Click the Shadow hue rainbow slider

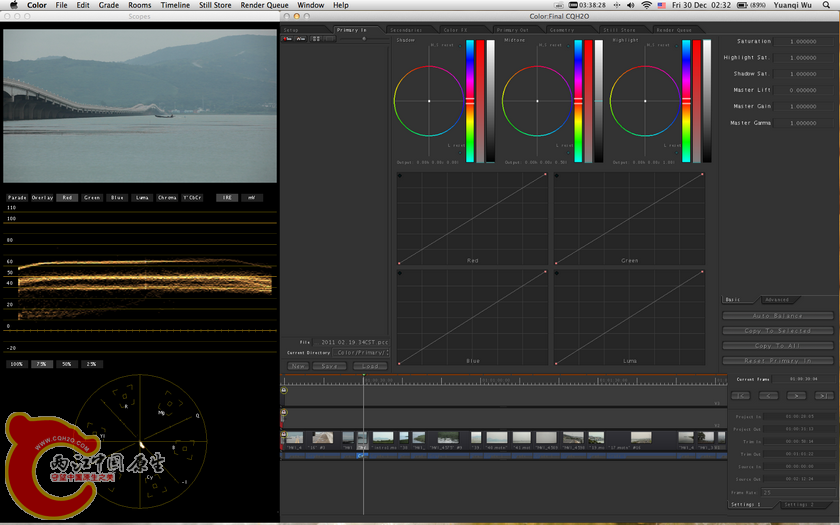[470, 101]
